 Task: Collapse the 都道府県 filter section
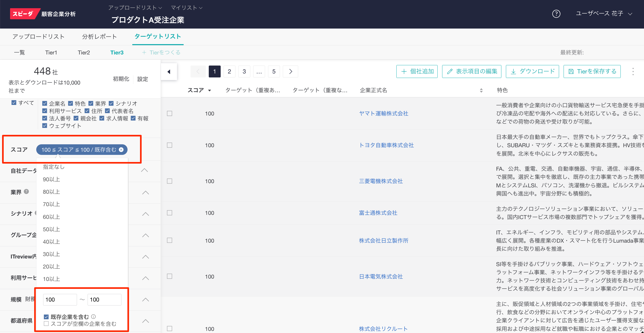(145, 321)
